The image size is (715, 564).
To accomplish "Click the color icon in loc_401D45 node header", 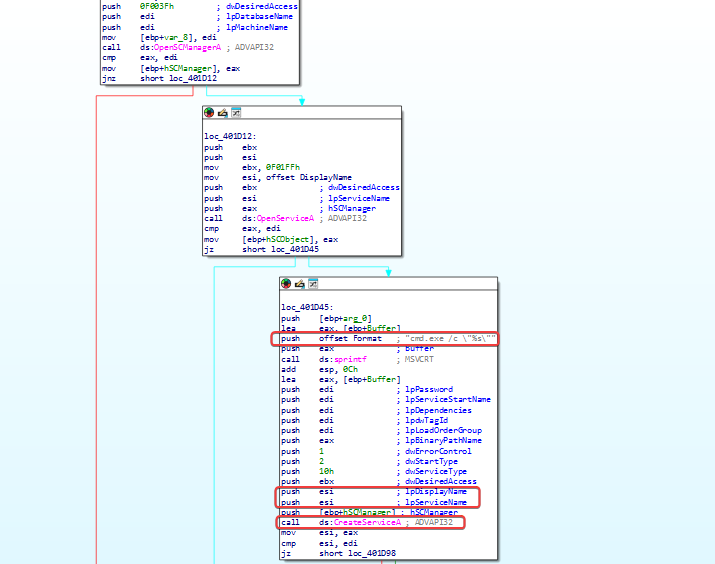I will pyautogui.click(x=286, y=284).
